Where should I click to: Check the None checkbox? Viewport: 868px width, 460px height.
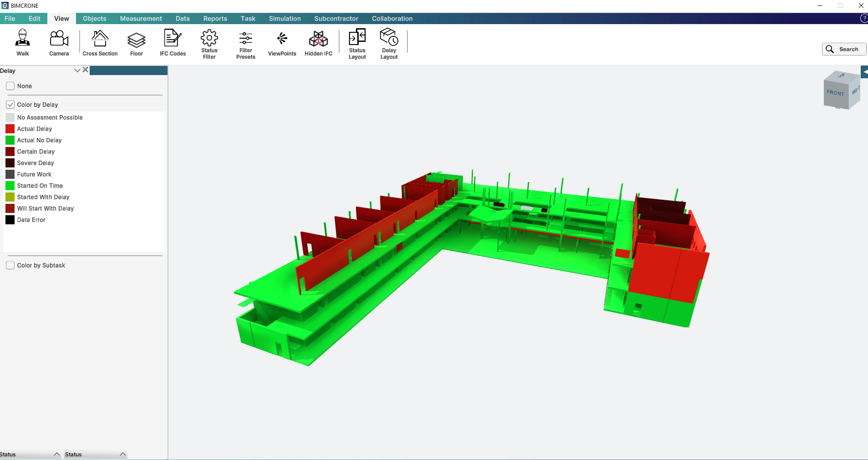click(10, 86)
